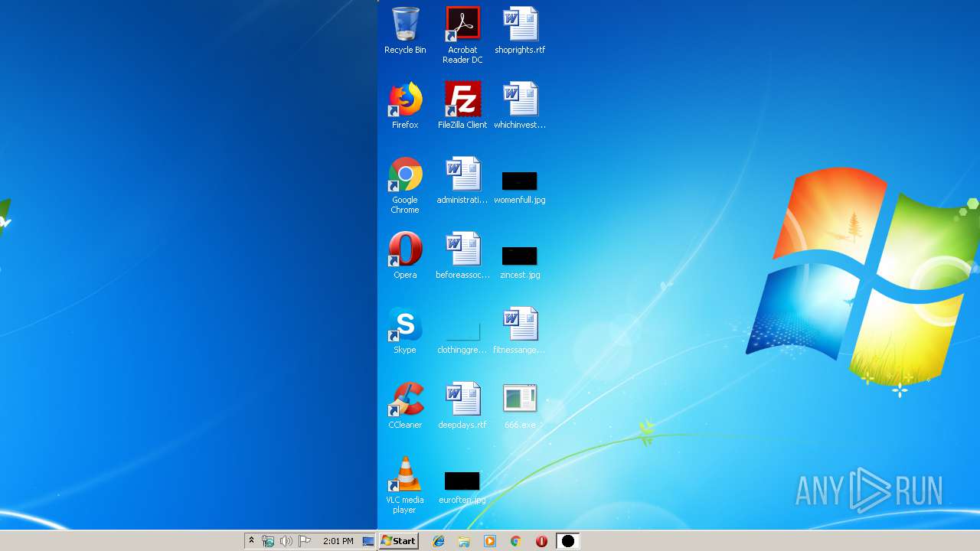Select the beforeassoc… Word document
The image size is (980, 551).
(x=462, y=256)
